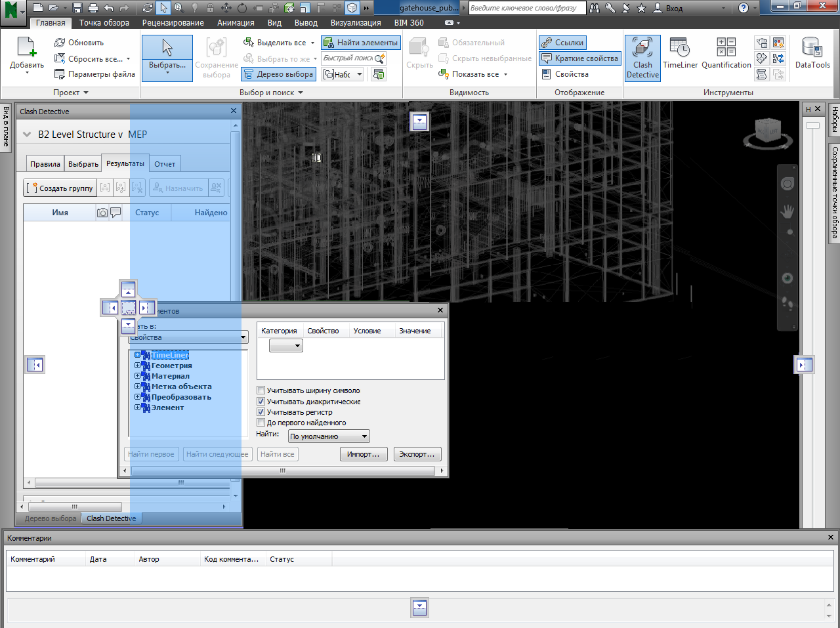
Task: Open the Категория dropdown in conditions
Action: pyautogui.click(x=286, y=346)
